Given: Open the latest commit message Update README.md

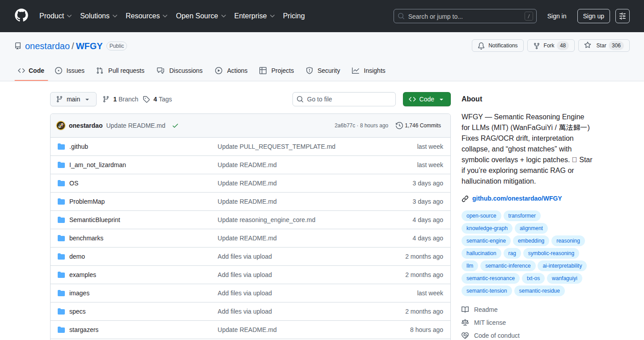Looking at the screenshot, I should point(136,126).
